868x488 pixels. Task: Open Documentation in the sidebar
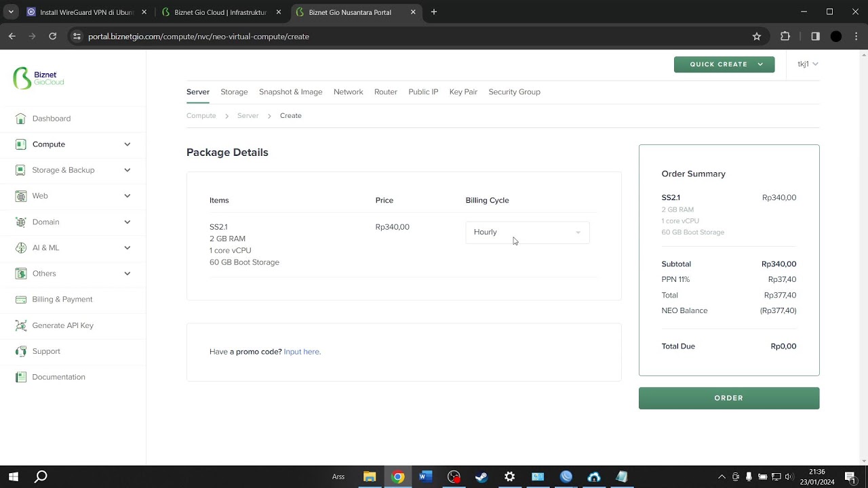coord(59,377)
